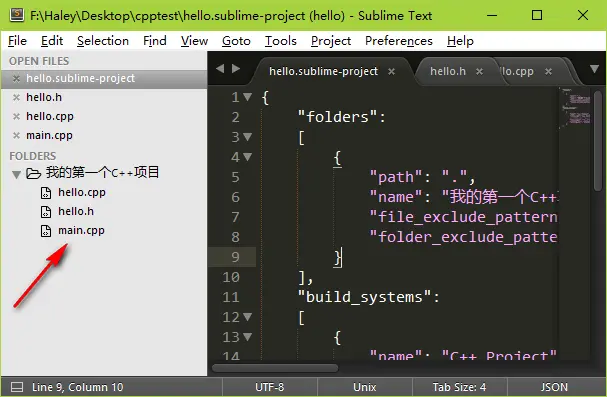Click the FOLDERS section header
607x397 pixels.
33,156
